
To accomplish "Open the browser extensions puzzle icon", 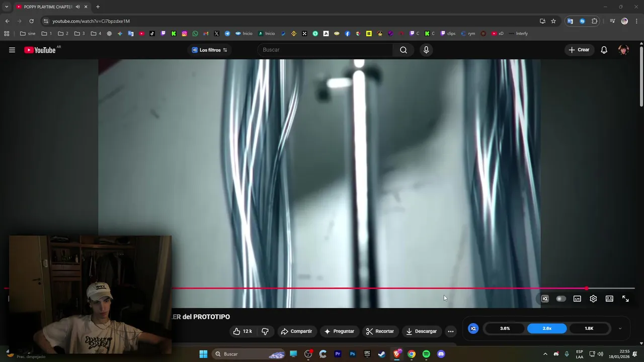I will pos(595,21).
